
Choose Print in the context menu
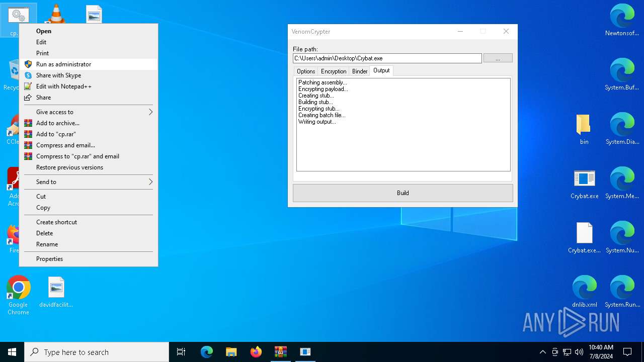pyautogui.click(x=89, y=53)
